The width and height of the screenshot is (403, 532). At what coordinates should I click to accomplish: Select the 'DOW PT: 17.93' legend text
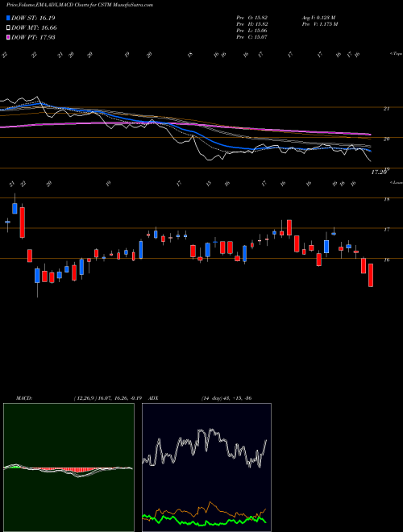(33, 38)
